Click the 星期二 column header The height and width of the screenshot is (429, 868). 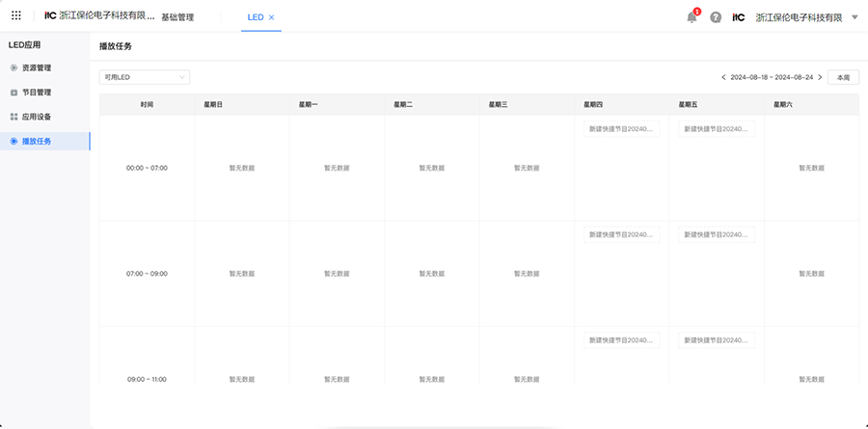click(x=432, y=104)
